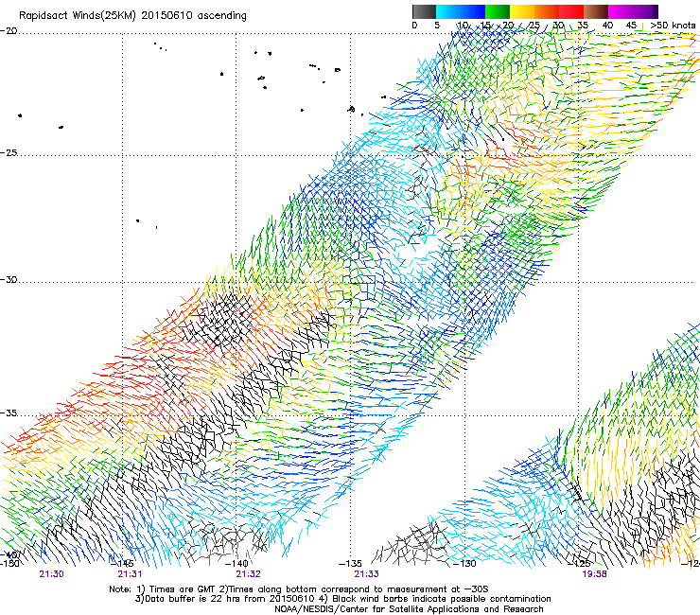Click the -140 longitude axis label

236,563
